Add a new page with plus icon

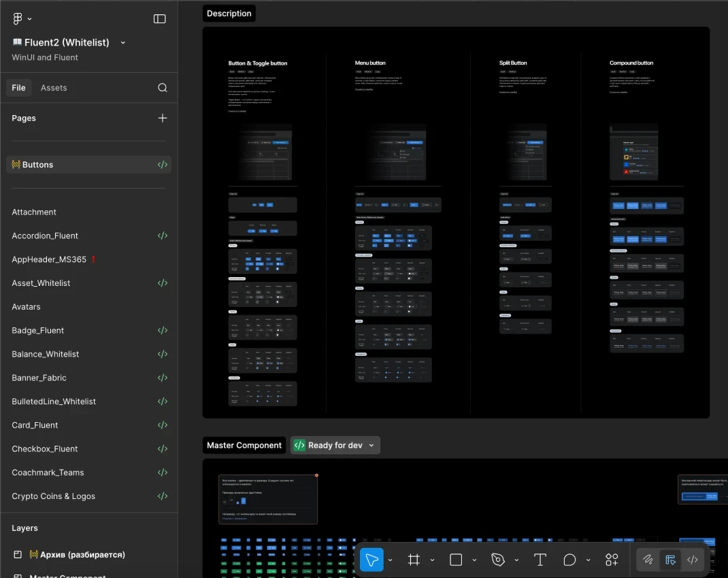(163, 118)
